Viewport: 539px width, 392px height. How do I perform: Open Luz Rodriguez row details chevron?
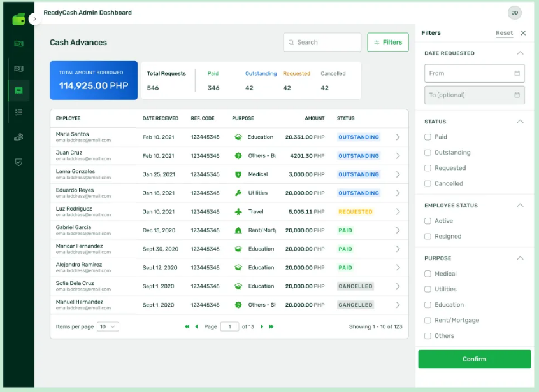coord(398,211)
